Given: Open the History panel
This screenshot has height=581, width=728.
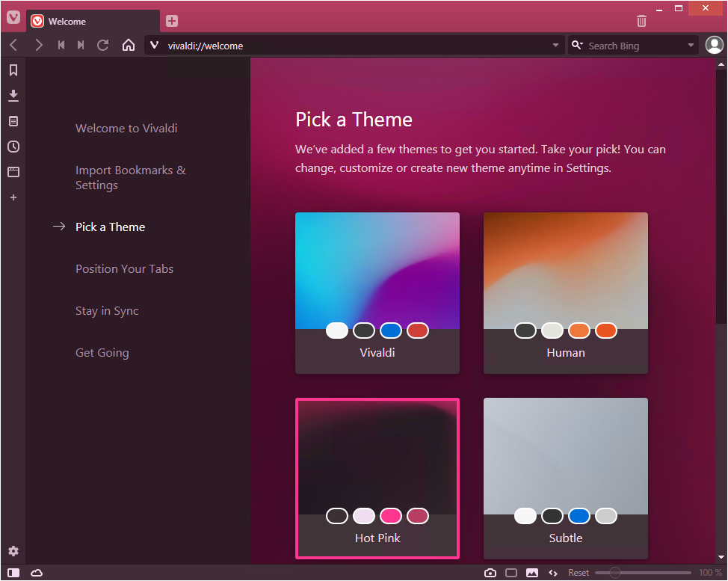Looking at the screenshot, I should (13, 147).
